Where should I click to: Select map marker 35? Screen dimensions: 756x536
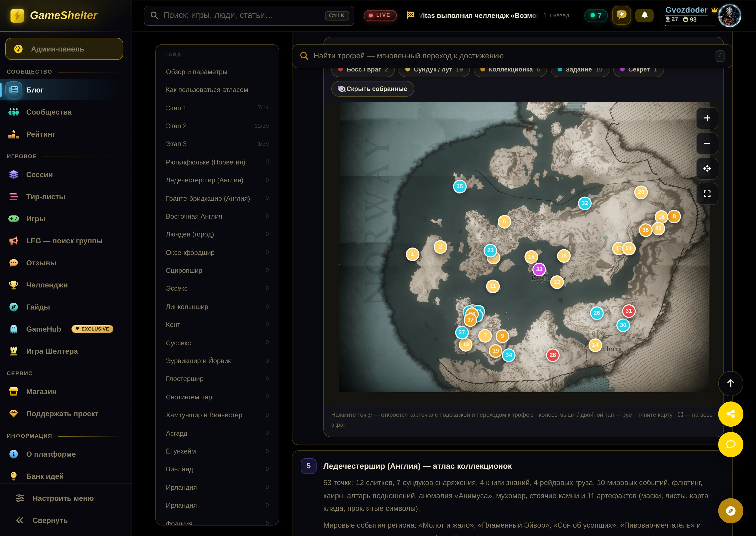tap(460, 187)
